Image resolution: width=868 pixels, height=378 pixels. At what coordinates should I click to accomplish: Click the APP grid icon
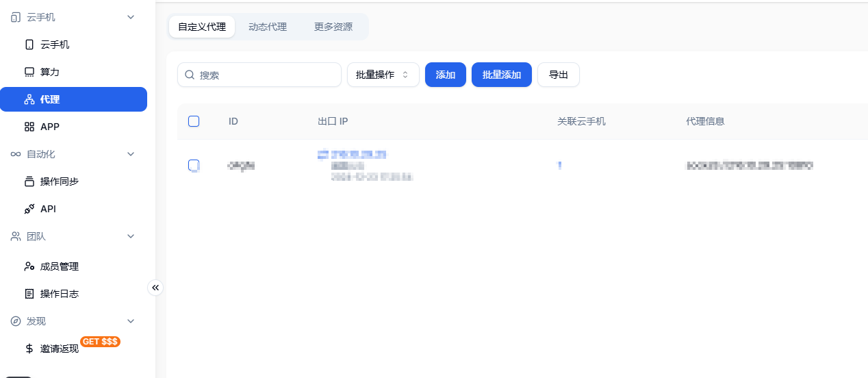click(29, 127)
